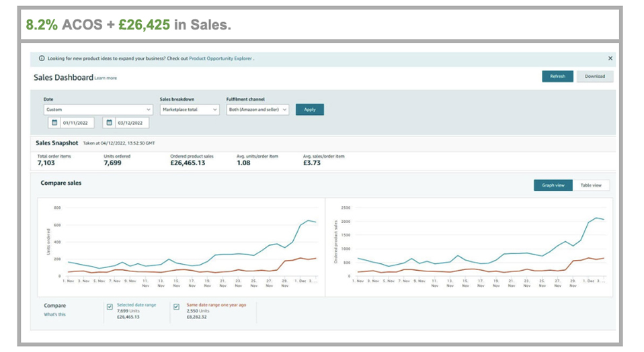
Task: Open the Product Opportunity Explorer link
Action: tap(220, 58)
